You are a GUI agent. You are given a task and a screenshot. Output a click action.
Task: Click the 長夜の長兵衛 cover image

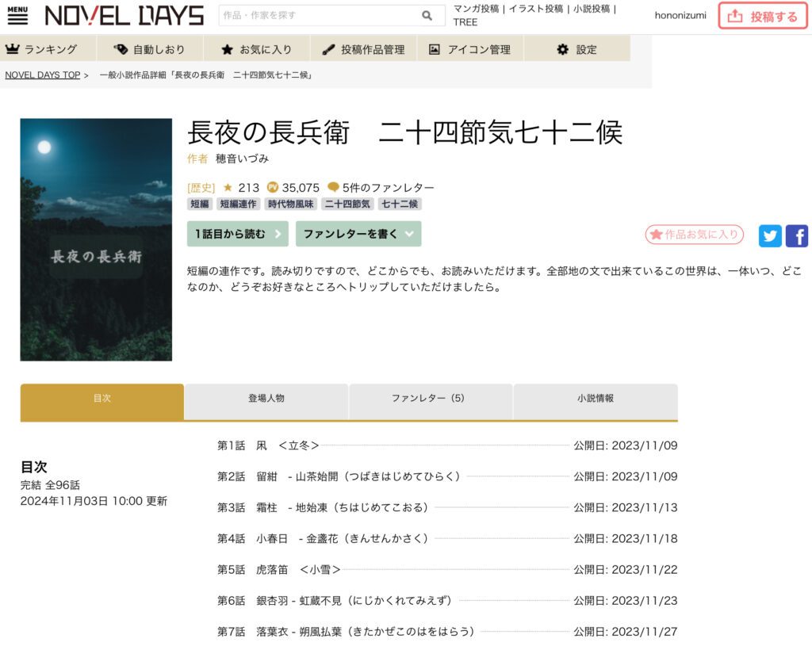click(96, 239)
